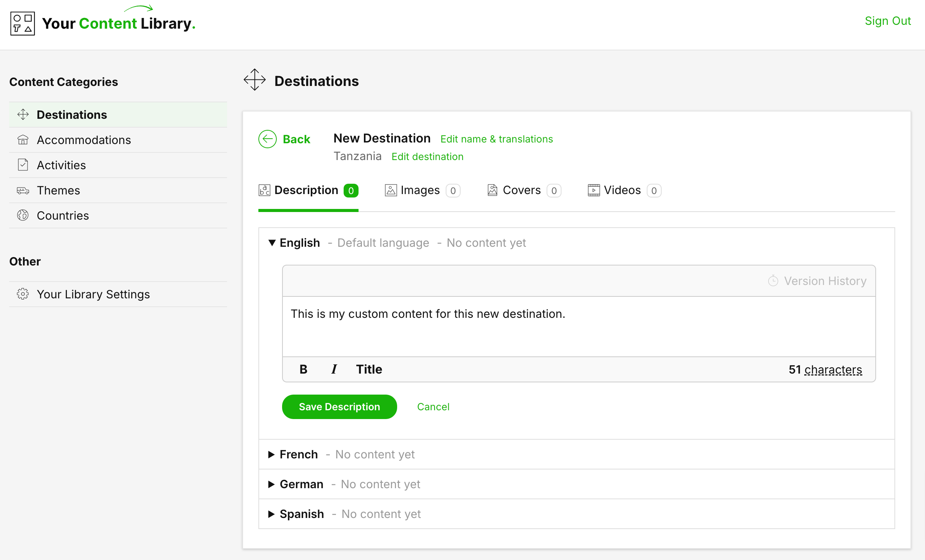Image resolution: width=925 pixels, height=560 pixels.
Task: Click the Themes vehicle icon
Action: click(x=23, y=190)
